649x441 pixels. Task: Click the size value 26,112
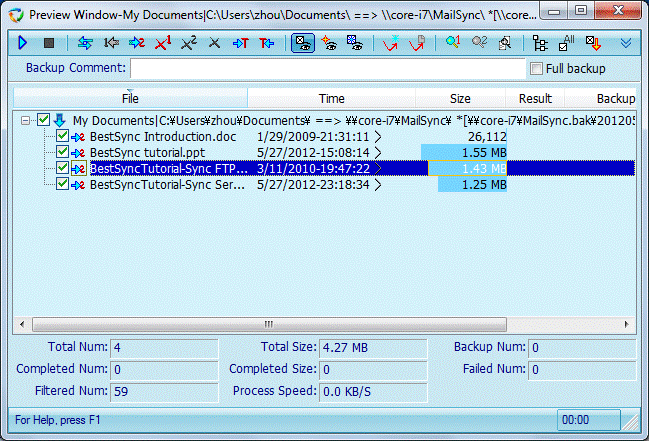[x=487, y=137]
